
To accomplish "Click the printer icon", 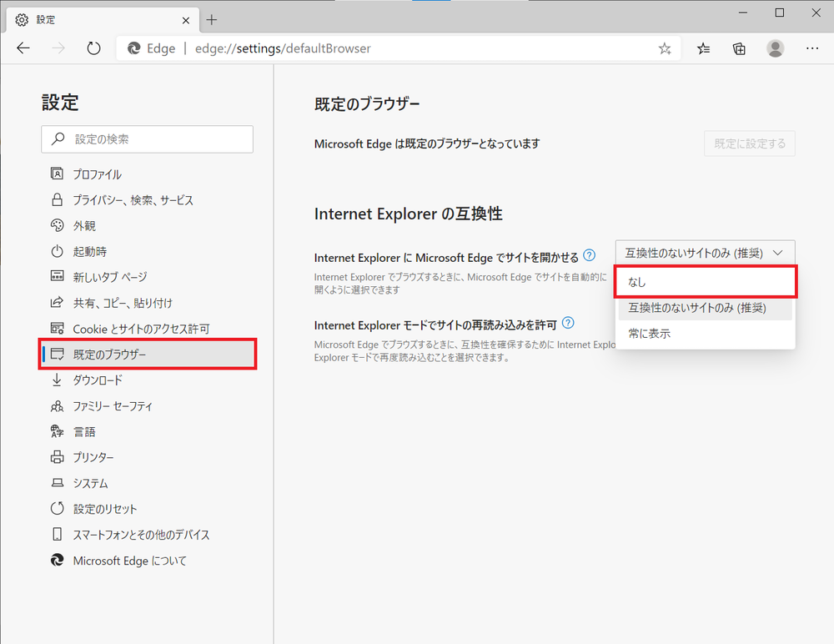I will pos(57,456).
